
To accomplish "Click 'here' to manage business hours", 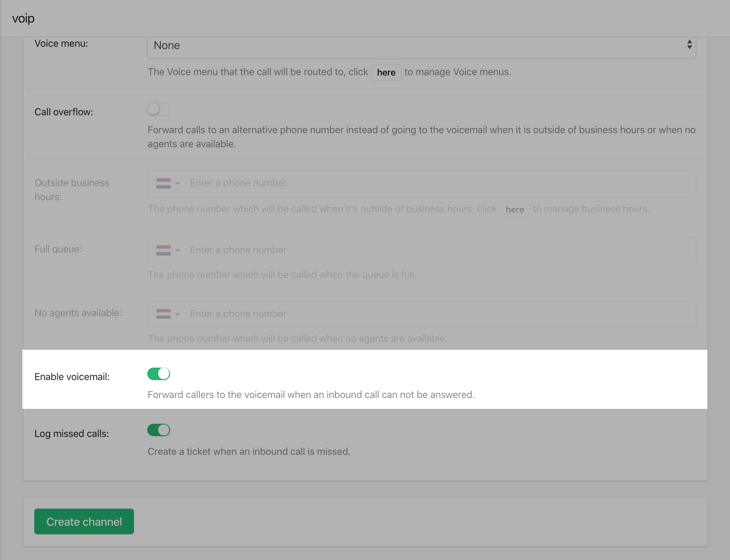I will (x=515, y=210).
